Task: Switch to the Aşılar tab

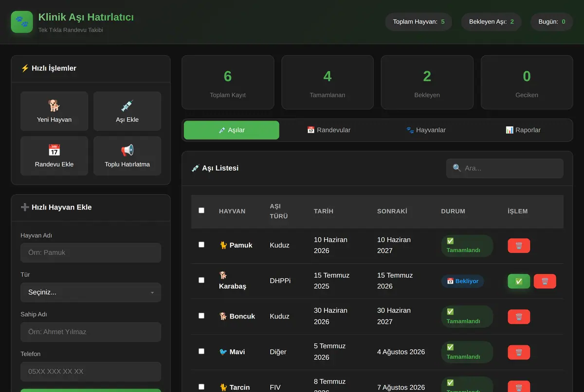Action: [x=232, y=130]
